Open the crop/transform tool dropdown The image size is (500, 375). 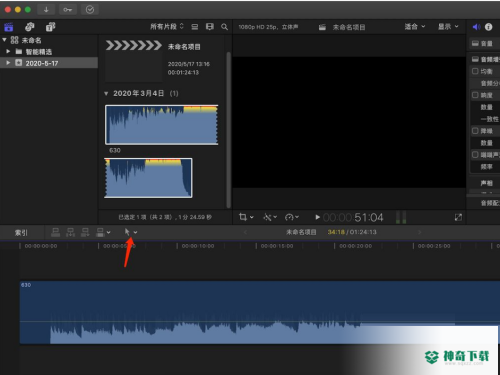coord(246,217)
